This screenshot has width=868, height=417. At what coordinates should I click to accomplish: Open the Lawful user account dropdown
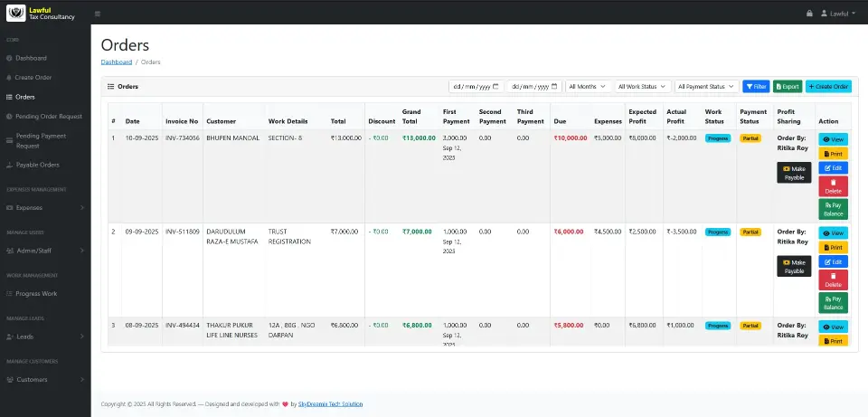pyautogui.click(x=838, y=14)
